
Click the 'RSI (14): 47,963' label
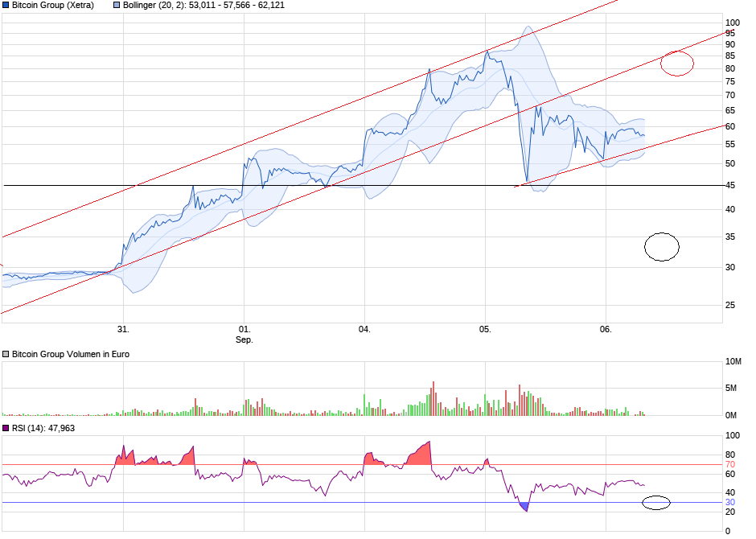coord(43,428)
